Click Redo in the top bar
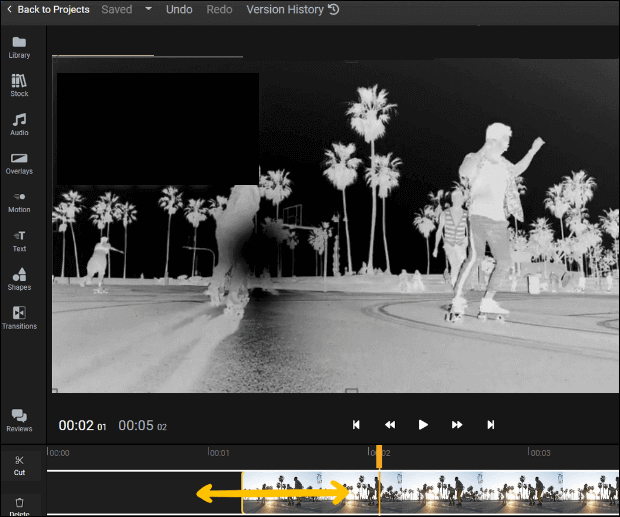This screenshot has width=620, height=517. point(219,9)
